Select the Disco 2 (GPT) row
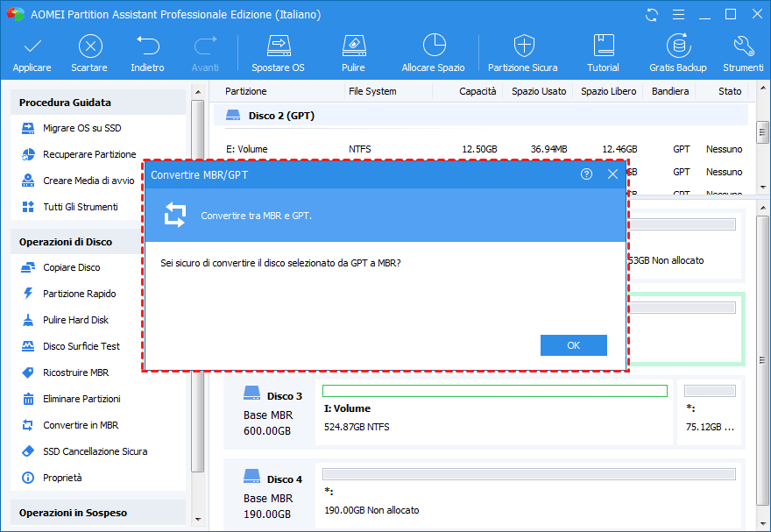This screenshot has width=771, height=532. point(480,116)
